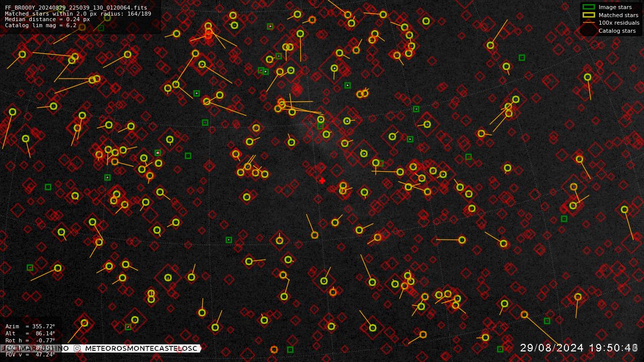The height and width of the screenshot is (362, 644).
Task: Click the orange 100x residuals legend line
Action: point(589,23)
